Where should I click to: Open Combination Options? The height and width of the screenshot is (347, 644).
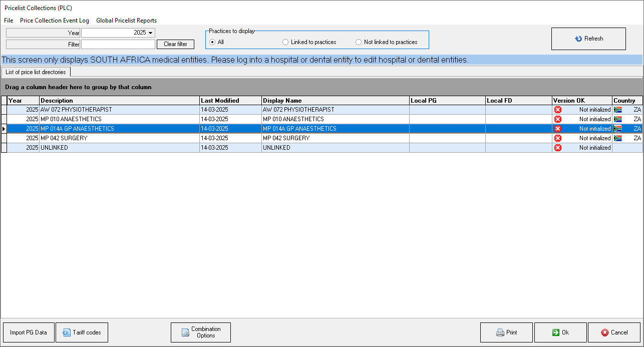(200, 332)
